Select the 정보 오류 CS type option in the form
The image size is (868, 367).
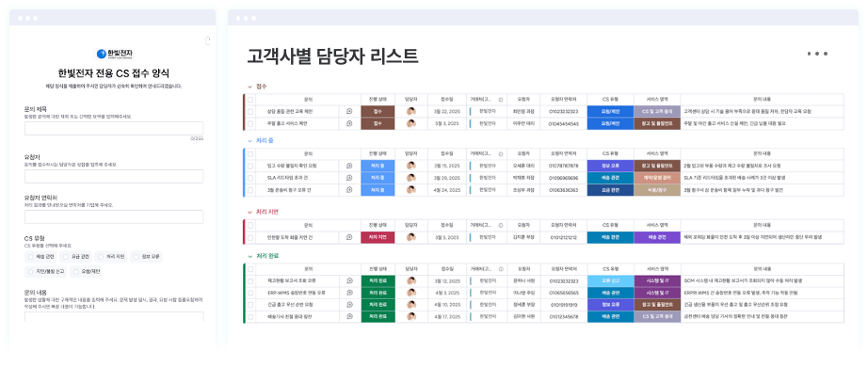coord(146,257)
